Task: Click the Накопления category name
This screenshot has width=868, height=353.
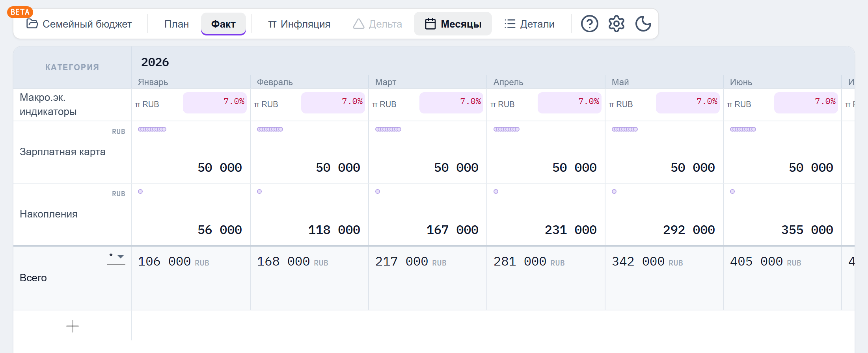Action: tap(48, 214)
